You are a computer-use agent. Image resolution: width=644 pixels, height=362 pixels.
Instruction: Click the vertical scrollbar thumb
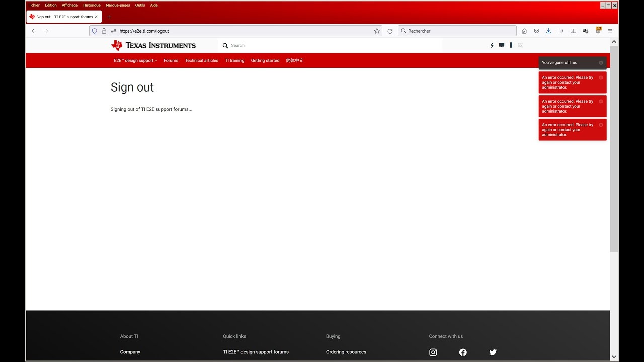[x=614, y=149]
